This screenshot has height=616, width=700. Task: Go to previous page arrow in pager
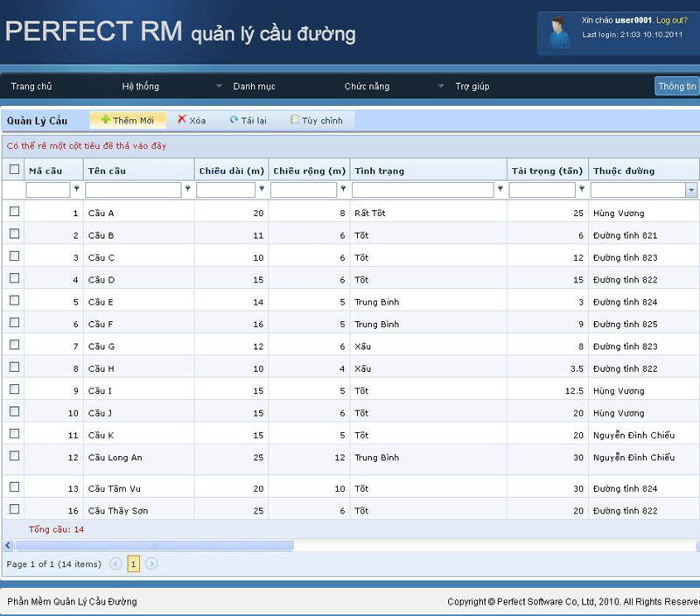pos(115,564)
